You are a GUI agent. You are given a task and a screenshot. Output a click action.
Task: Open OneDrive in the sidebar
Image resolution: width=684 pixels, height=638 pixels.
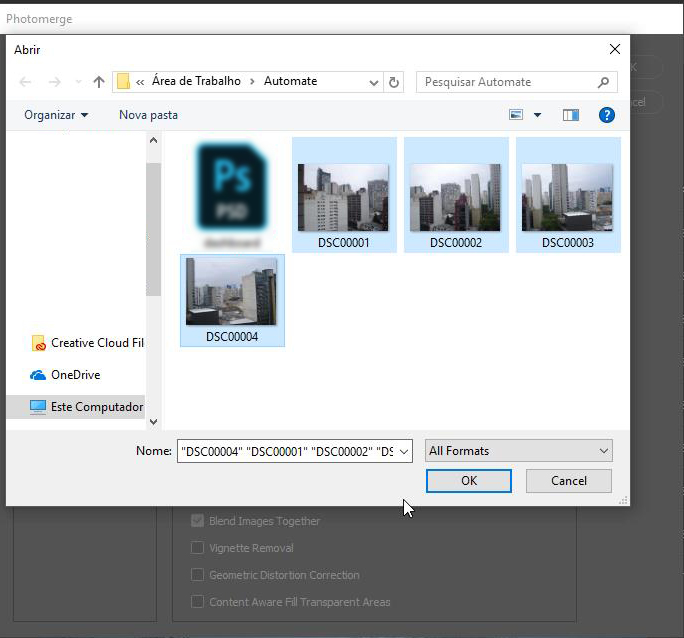[75, 375]
